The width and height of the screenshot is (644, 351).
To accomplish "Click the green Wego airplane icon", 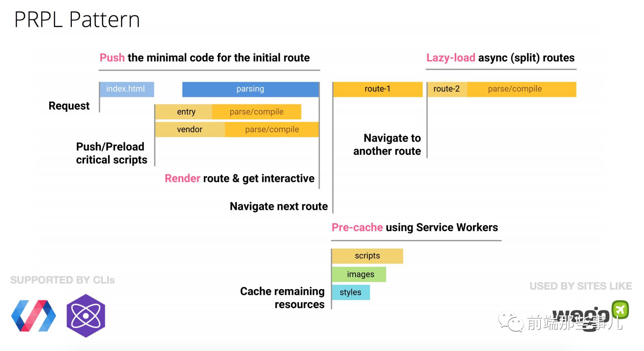I will [620, 309].
